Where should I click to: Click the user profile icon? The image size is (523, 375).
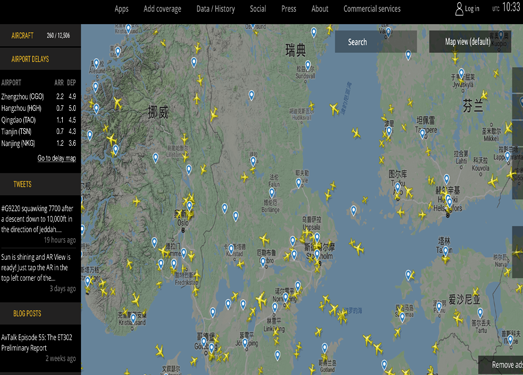click(x=459, y=9)
